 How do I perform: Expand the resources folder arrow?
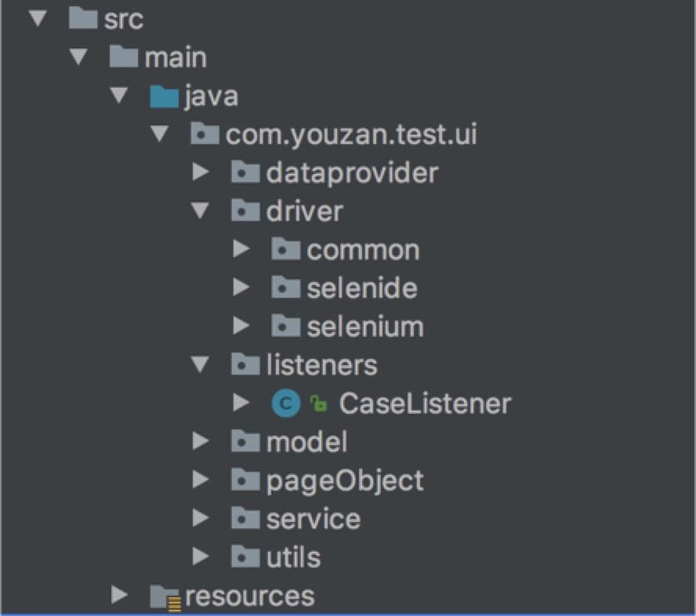(x=119, y=596)
